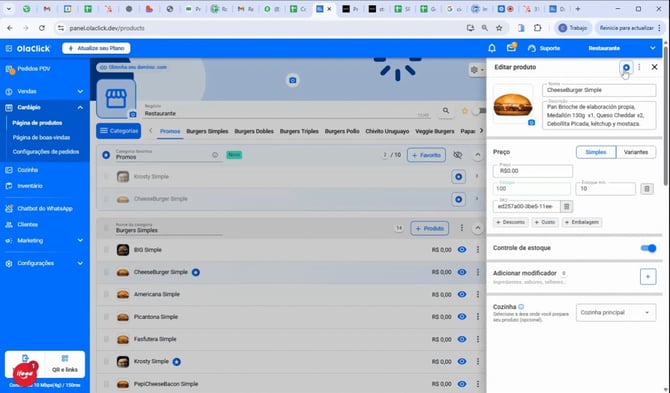The height and width of the screenshot is (393, 670).
Task: Click the product Nome field
Action: (599, 90)
